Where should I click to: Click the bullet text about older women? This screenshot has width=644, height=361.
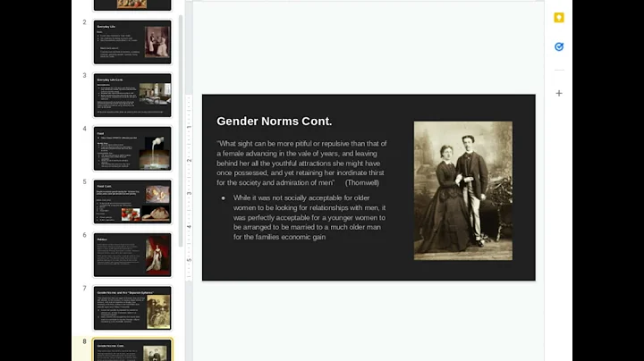click(x=309, y=217)
